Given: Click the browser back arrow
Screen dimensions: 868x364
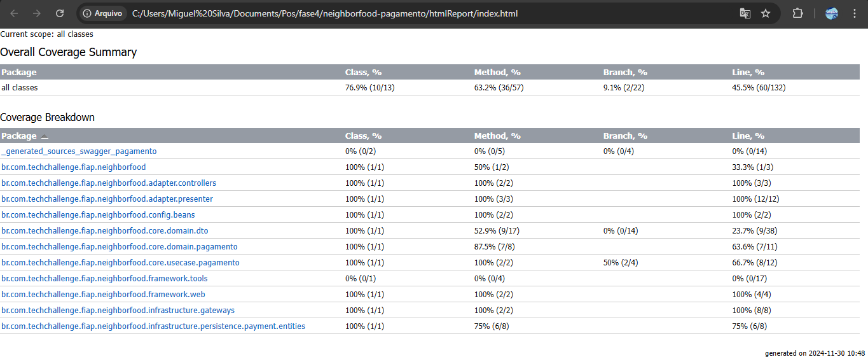Looking at the screenshot, I should pyautogui.click(x=15, y=13).
